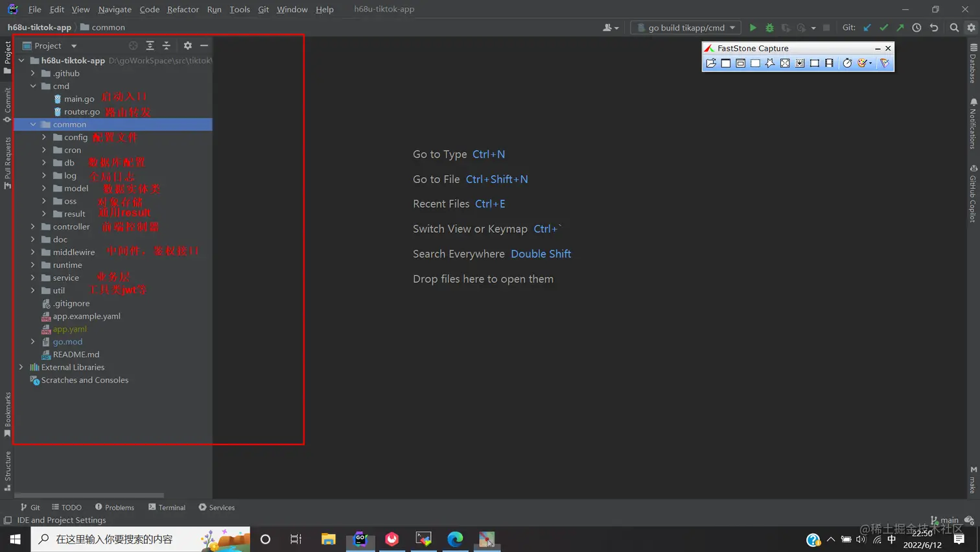Click FastStone screen recorder icon
The height and width of the screenshot is (552, 980).
point(829,63)
